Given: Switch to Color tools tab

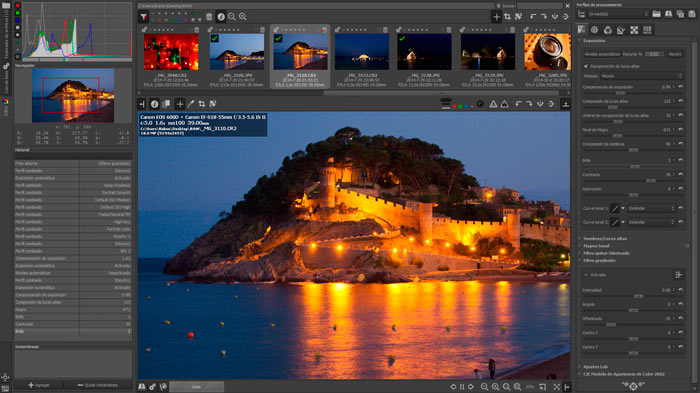Looking at the screenshot, I should coord(608,30).
